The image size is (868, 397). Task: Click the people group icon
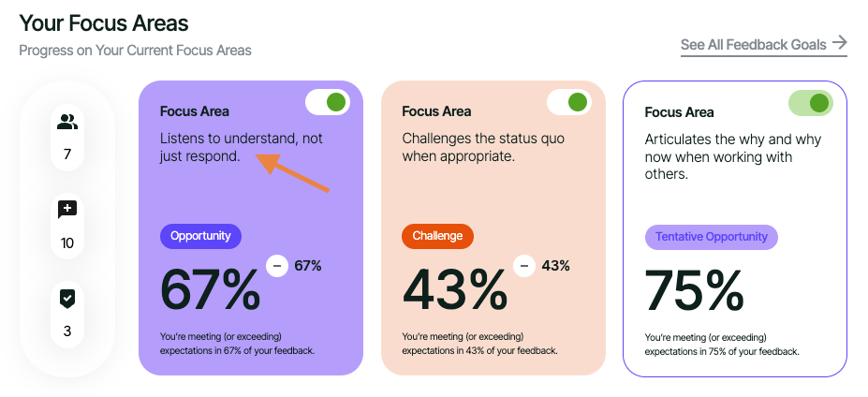click(66, 122)
